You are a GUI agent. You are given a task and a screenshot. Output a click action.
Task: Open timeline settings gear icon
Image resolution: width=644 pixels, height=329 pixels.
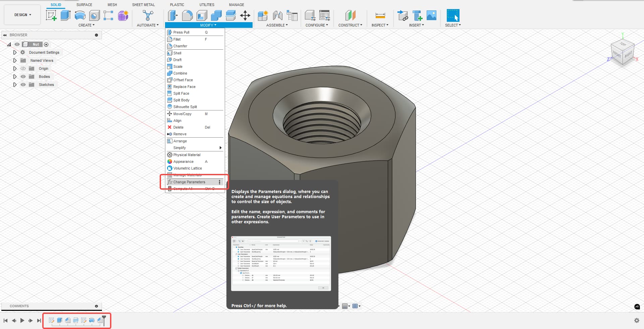[637, 321]
